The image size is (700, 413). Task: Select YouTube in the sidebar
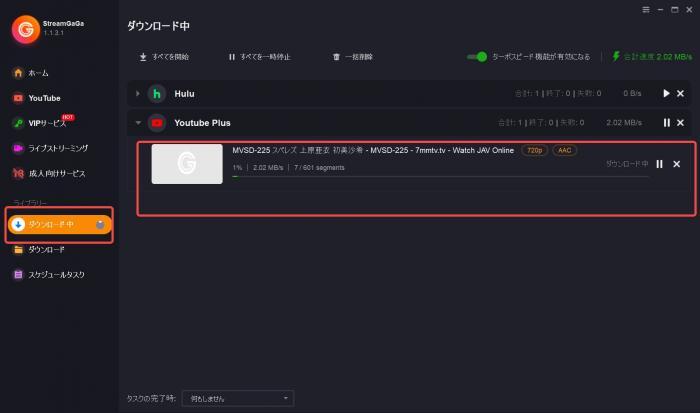click(37, 98)
